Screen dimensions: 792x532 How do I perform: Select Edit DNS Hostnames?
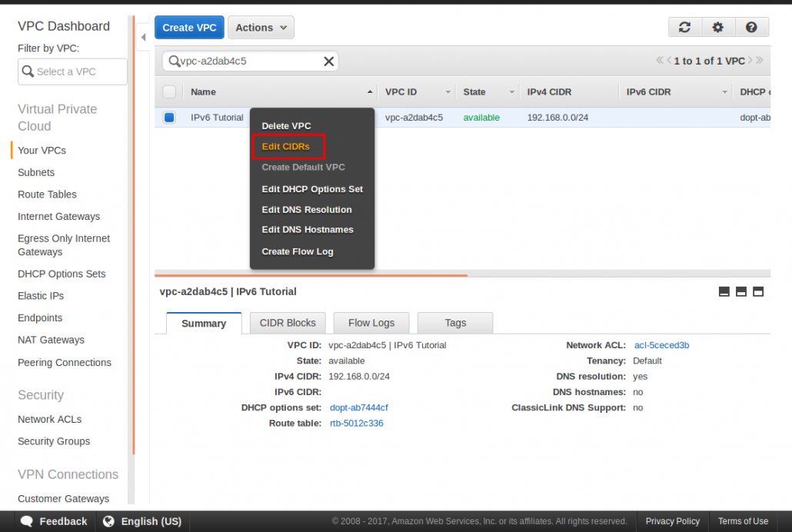[x=308, y=229]
